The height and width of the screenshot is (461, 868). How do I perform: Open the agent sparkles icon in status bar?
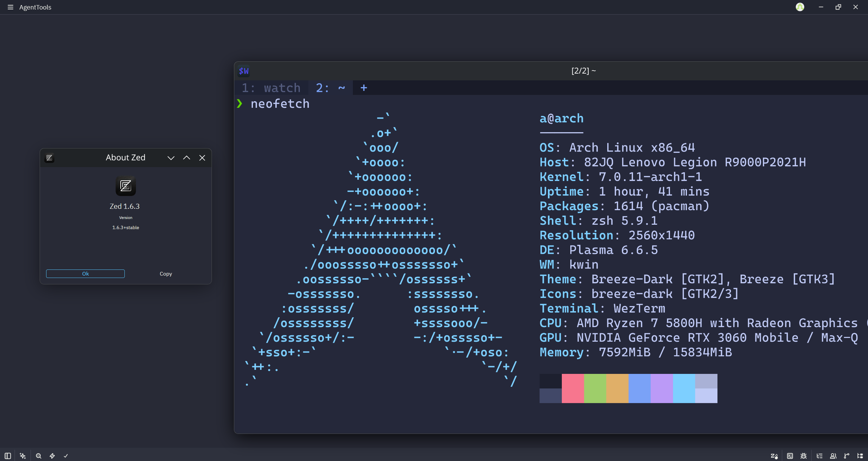23,456
